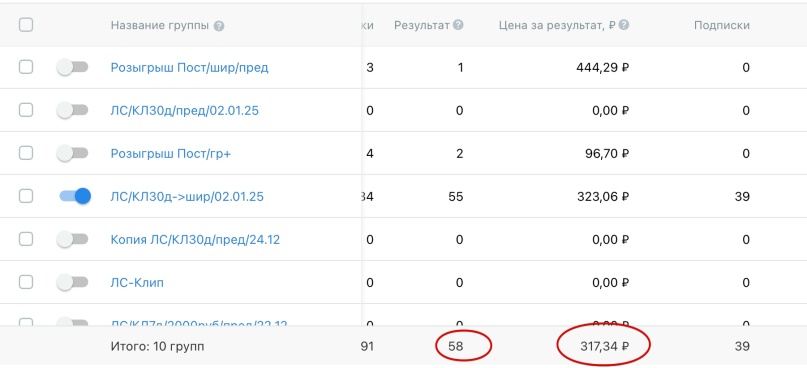Check the box for Розыгрыш Пост/гр+

(26, 153)
